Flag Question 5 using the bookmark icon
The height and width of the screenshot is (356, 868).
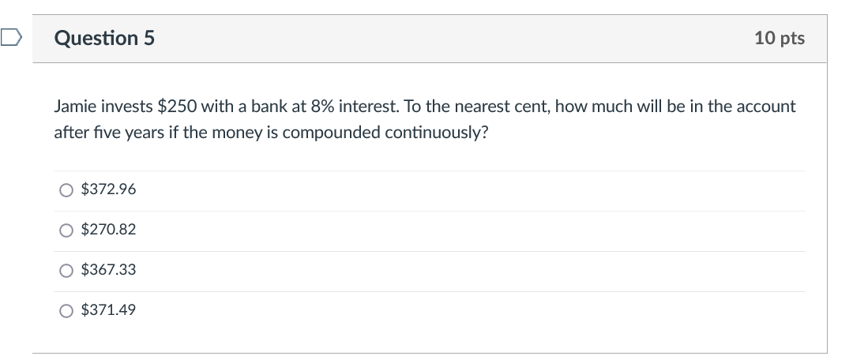[10, 37]
